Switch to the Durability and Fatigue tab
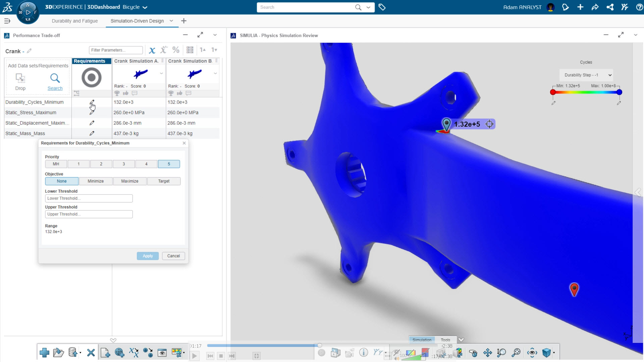 [x=75, y=21]
